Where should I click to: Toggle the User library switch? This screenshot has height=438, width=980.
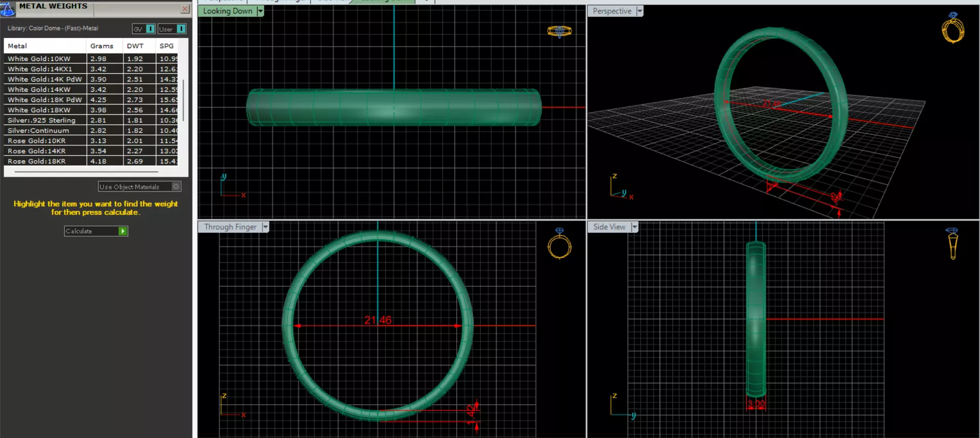click(181, 29)
